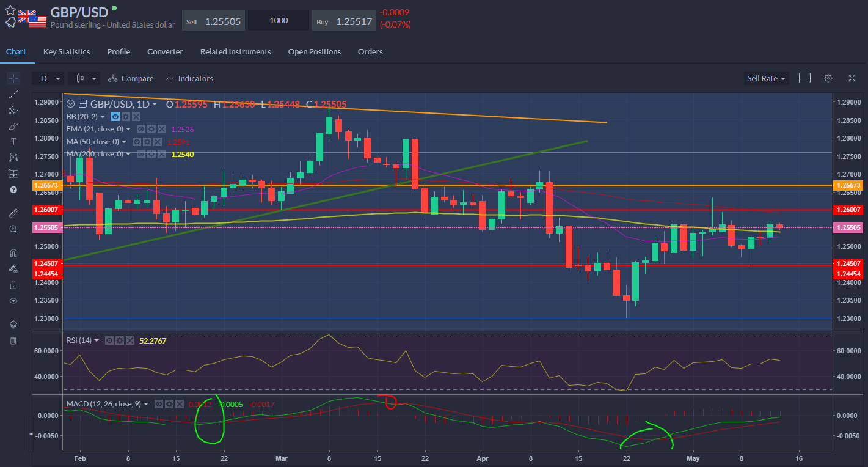Click the Sell 1.25505 button
Viewport: 868px width, 467px height.
tap(214, 21)
